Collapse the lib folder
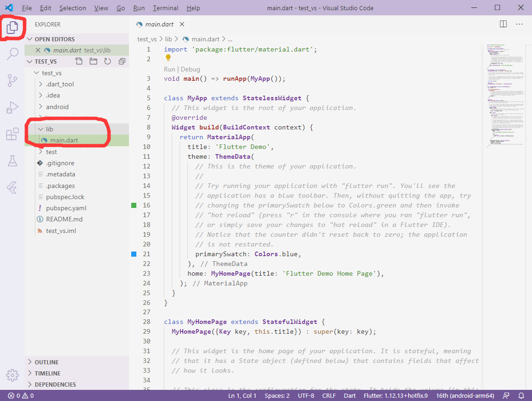 41,129
